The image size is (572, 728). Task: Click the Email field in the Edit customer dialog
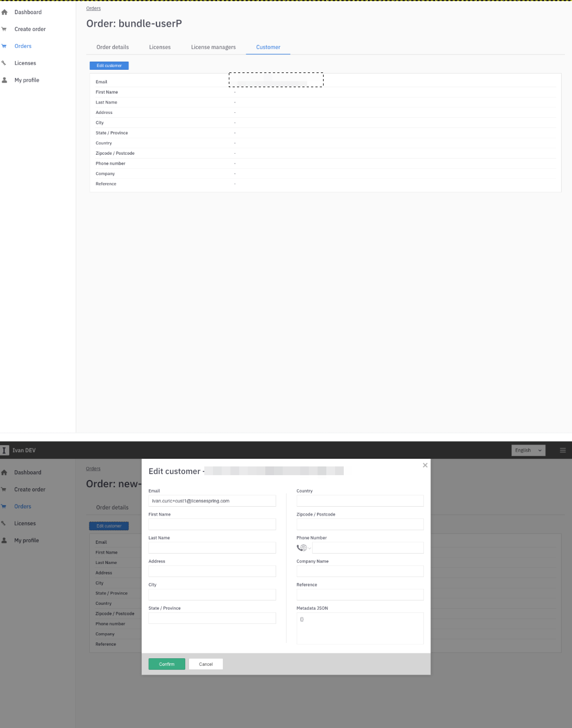(x=212, y=501)
